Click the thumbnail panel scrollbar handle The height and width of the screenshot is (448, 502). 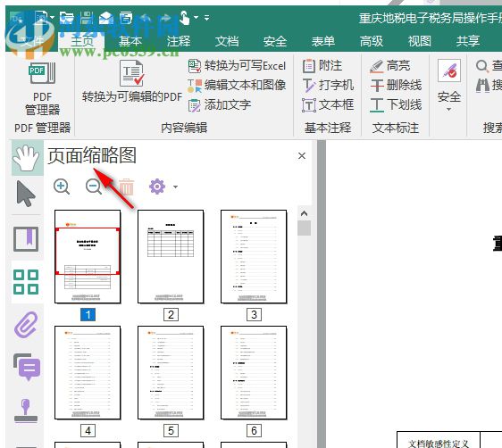(304, 228)
